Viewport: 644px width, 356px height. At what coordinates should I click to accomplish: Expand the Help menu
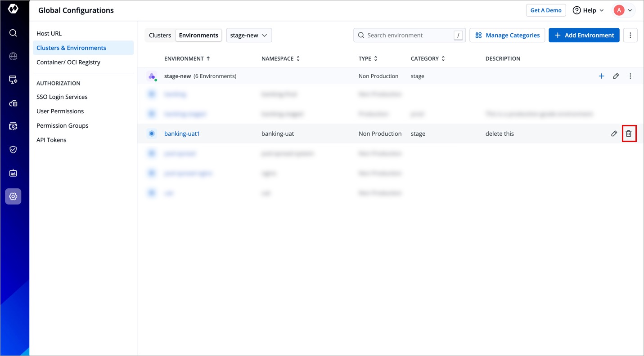coord(588,10)
